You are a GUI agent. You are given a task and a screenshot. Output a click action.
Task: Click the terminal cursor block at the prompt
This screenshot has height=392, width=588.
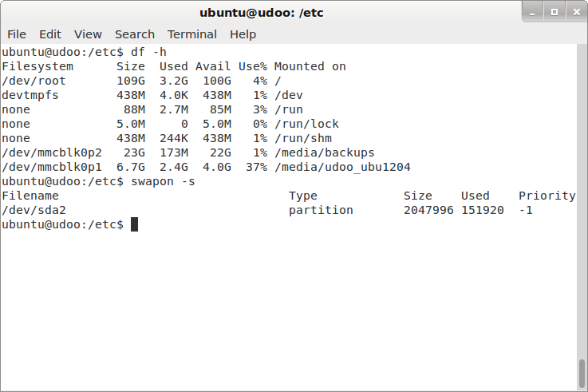coord(134,225)
